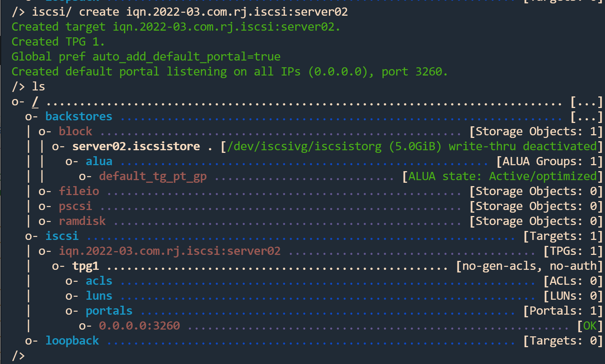
Task: Select the 'loopback' tree node
Action: [72, 341]
